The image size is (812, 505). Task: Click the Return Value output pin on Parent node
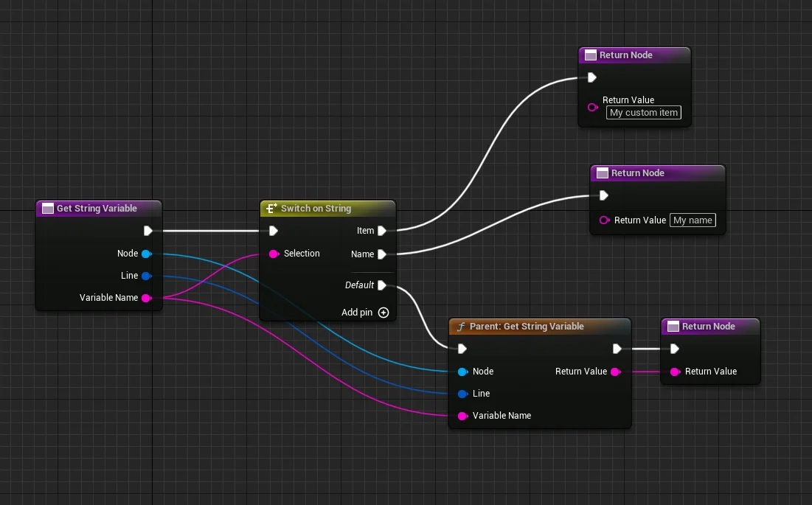click(616, 372)
